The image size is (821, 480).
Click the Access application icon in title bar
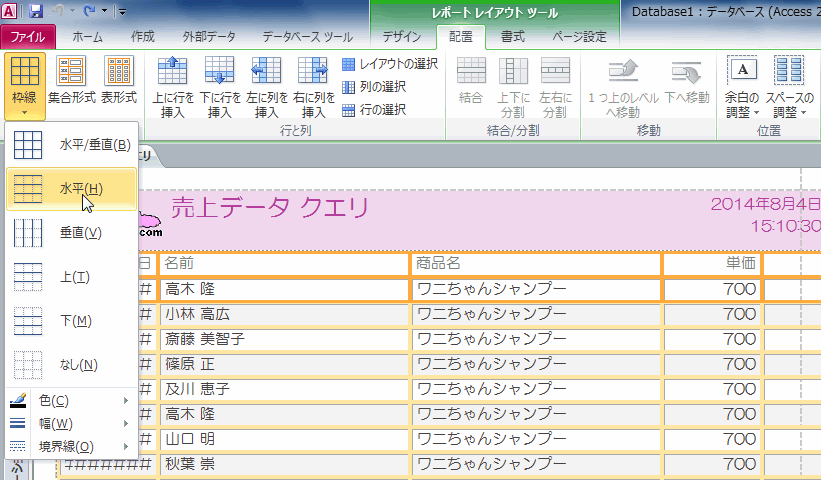(x=9, y=10)
